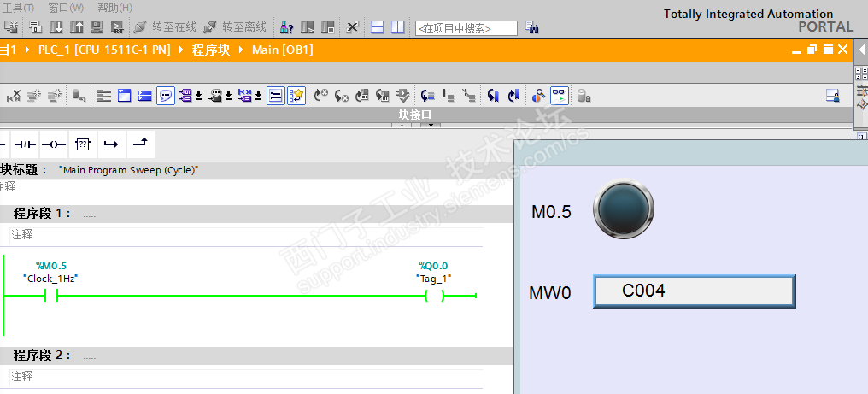Split the editor space horizontally
This screenshot has height=394, width=868.
pos(378,26)
